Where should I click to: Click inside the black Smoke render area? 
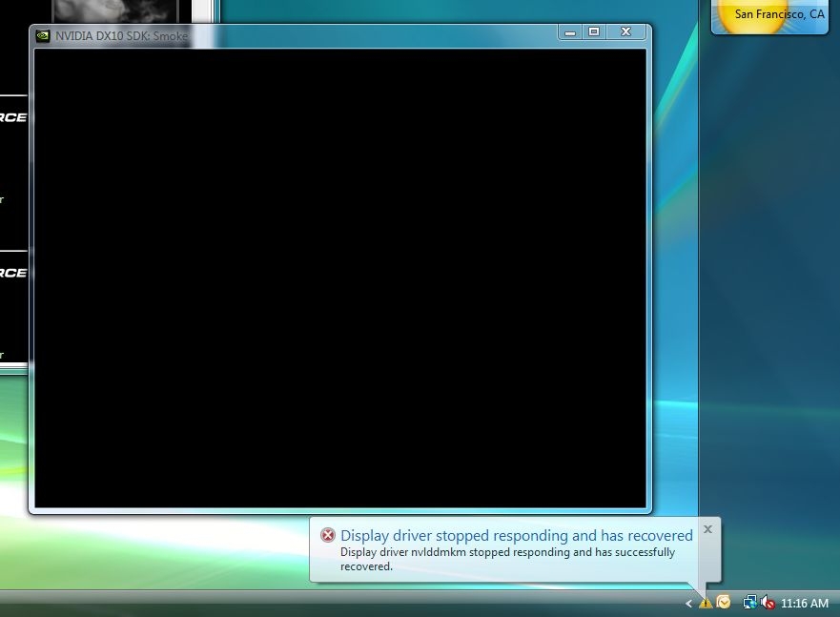[339, 277]
